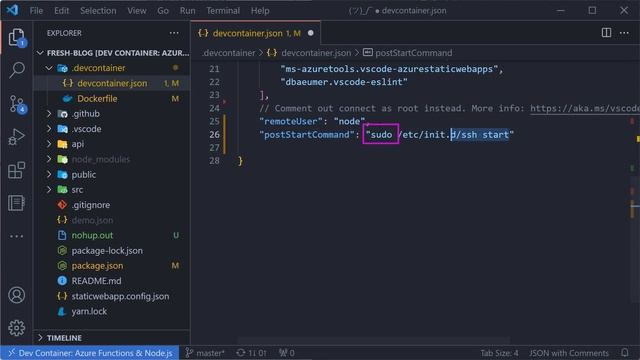Click the VS Code logo icon
Image resolution: width=640 pixels, height=360 pixels.
pyautogui.click(x=12, y=10)
